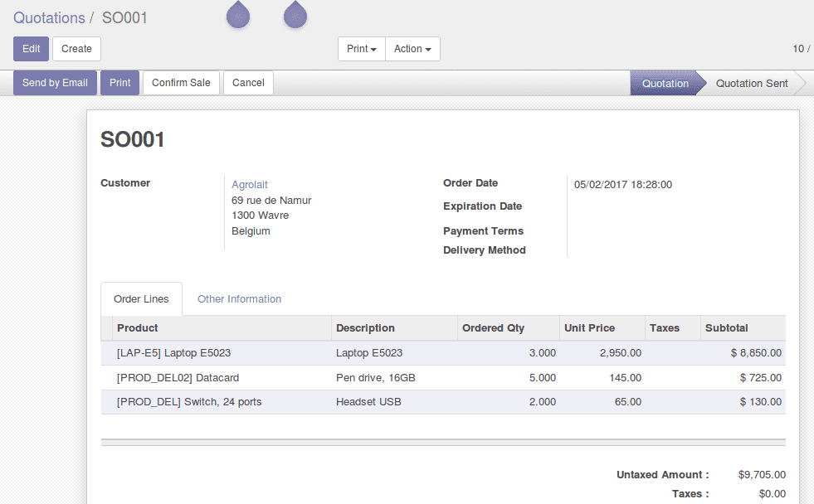The image size is (814, 504).
Task: Click the Quotation stage in the status bar
Action: (x=665, y=83)
